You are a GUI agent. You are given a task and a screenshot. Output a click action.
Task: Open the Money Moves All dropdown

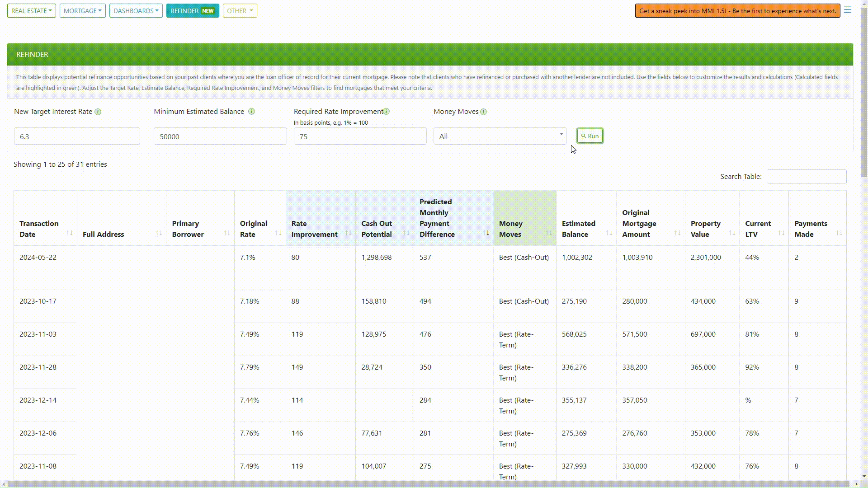tap(500, 136)
